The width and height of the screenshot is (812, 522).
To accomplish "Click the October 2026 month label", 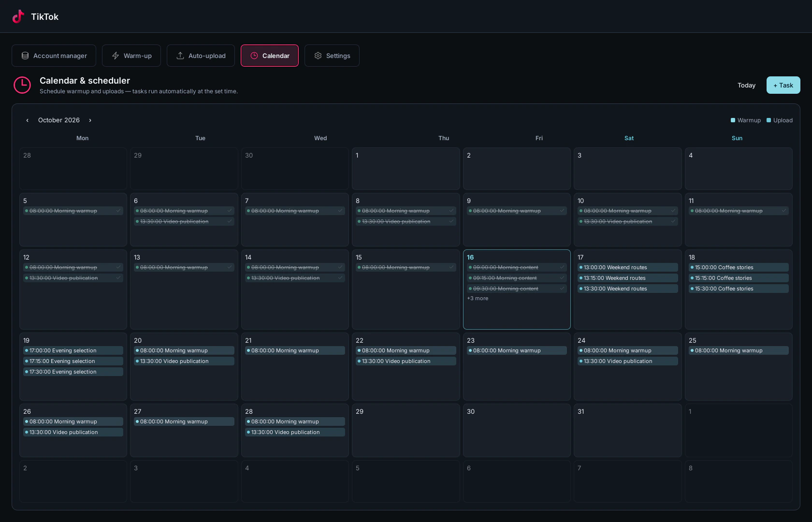I will [59, 120].
